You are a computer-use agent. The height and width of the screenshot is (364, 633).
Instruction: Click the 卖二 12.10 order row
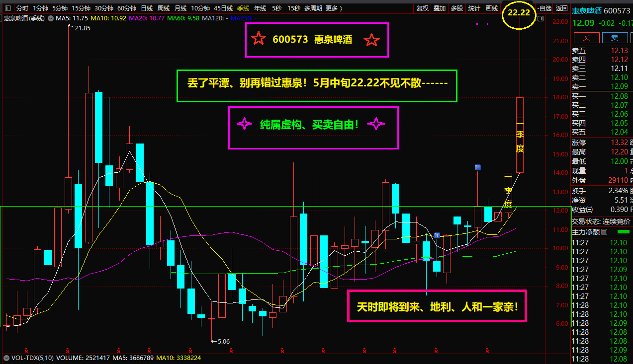(601, 77)
